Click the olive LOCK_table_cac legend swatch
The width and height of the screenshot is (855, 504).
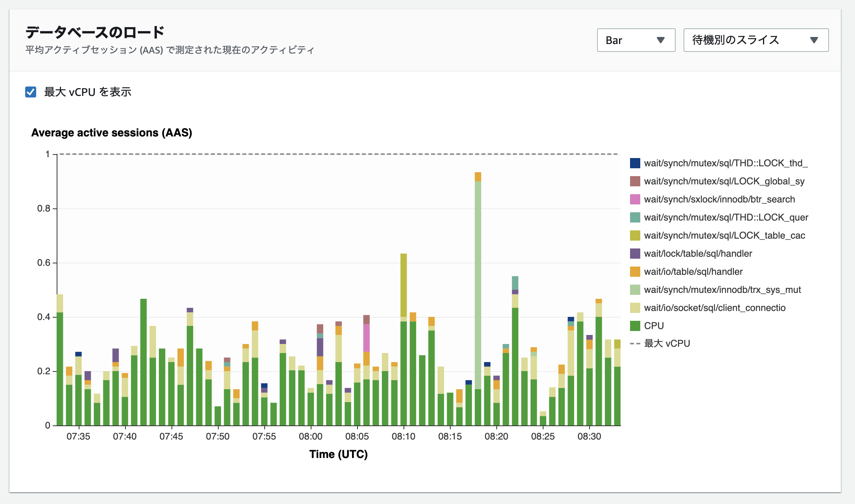point(635,235)
